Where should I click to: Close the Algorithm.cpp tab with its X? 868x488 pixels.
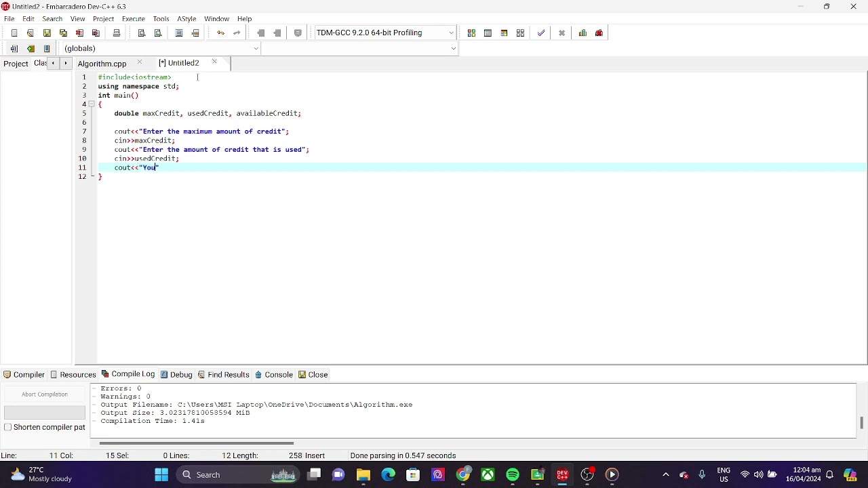click(140, 62)
